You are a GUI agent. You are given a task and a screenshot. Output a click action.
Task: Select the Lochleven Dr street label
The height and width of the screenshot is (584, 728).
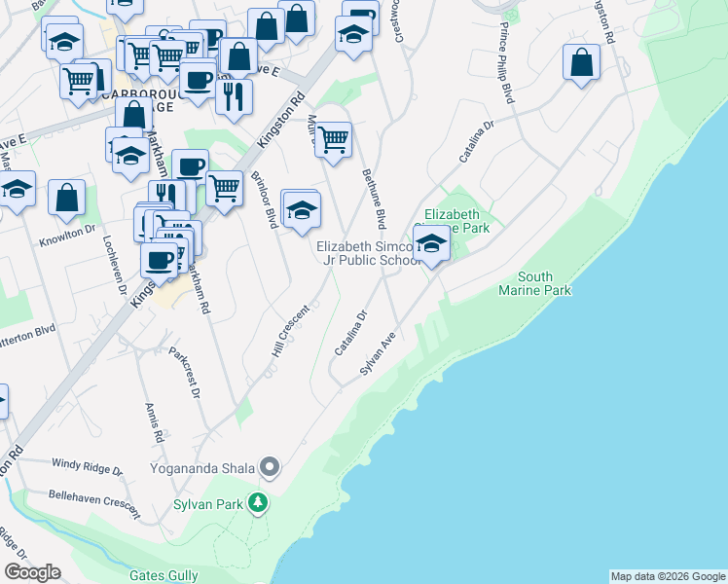114,266
